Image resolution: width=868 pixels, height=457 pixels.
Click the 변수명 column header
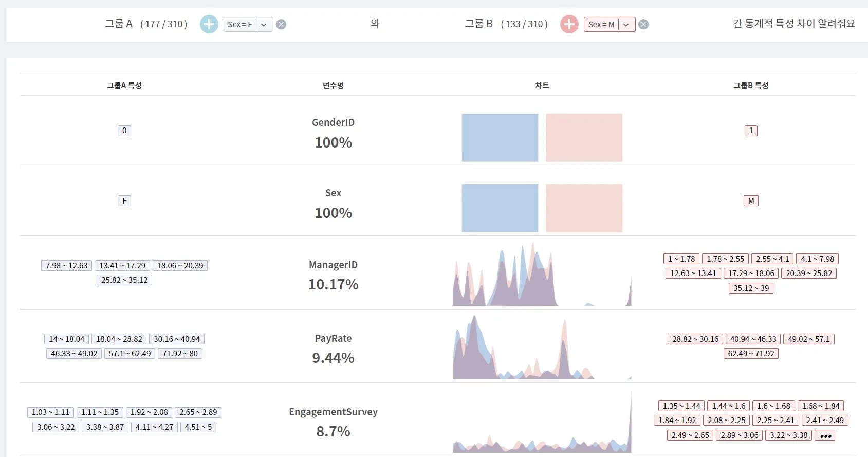333,85
